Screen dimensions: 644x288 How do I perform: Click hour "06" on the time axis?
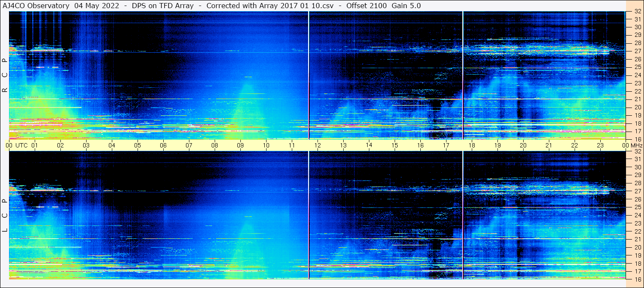163,145
